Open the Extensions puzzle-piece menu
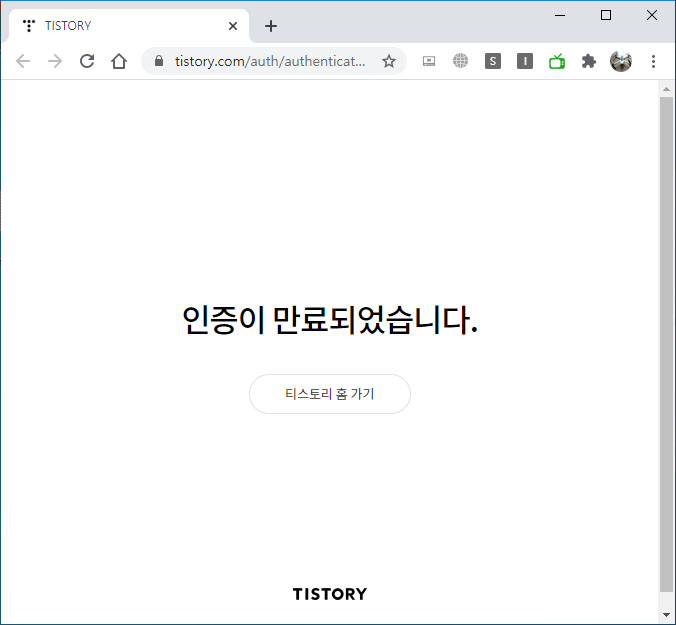676x625 pixels. (588, 61)
